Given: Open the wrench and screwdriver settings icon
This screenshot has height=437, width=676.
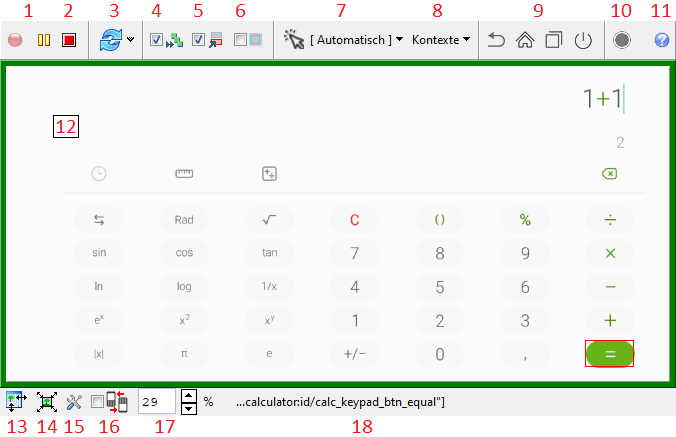Looking at the screenshot, I should [x=74, y=402].
